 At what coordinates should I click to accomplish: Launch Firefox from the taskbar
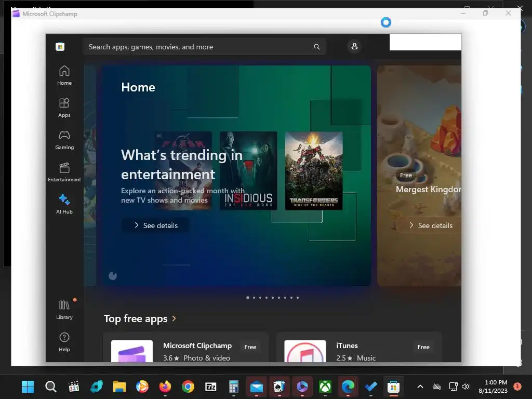pos(165,387)
